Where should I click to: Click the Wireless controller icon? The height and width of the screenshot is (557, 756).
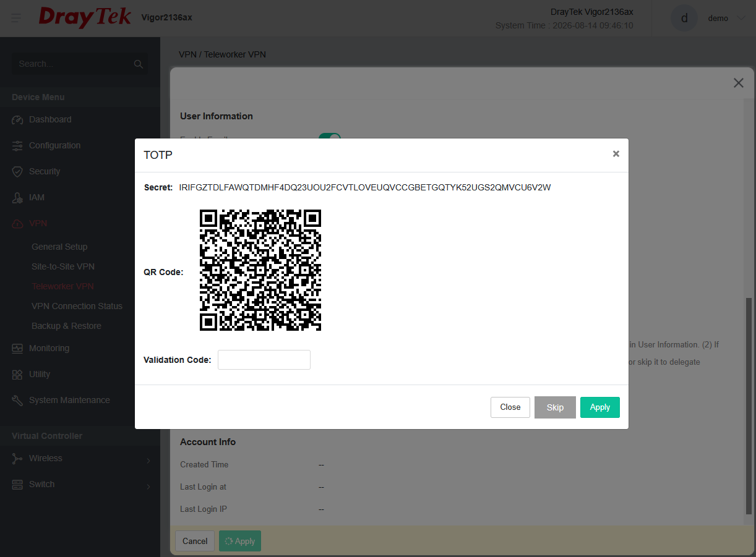pyautogui.click(x=17, y=459)
